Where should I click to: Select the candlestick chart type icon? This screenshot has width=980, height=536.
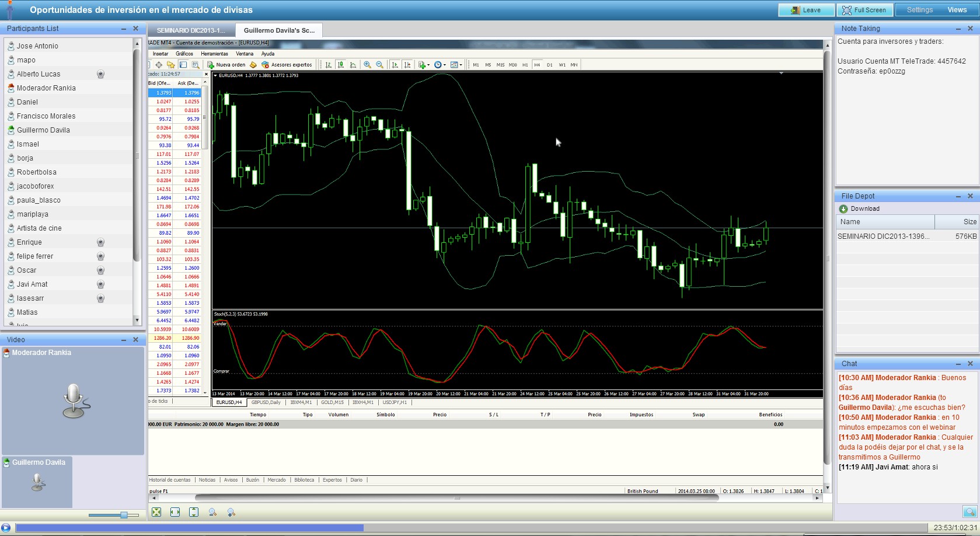[x=340, y=65]
